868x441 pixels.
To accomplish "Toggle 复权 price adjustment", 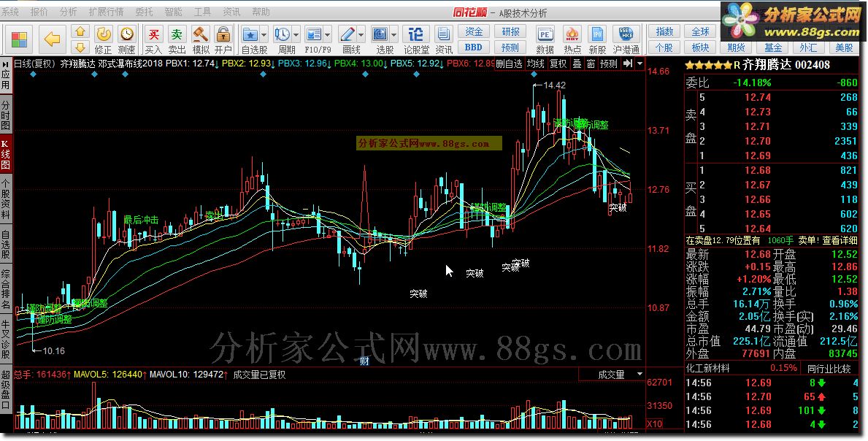I will [x=558, y=64].
